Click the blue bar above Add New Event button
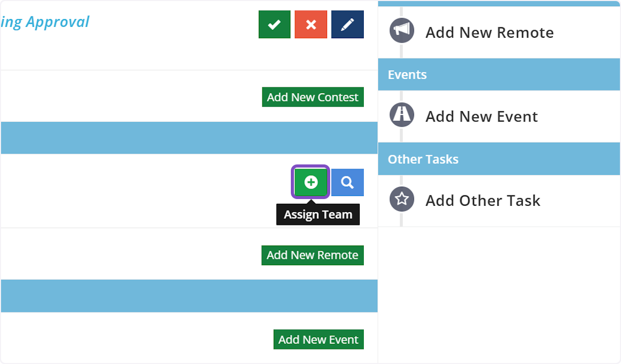 pyautogui.click(x=189, y=296)
